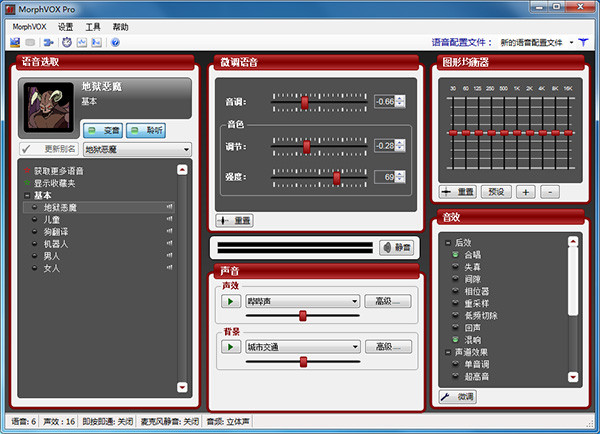Play the 哔哔声 sound effect
The height and width of the screenshot is (434, 600).
tap(231, 301)
